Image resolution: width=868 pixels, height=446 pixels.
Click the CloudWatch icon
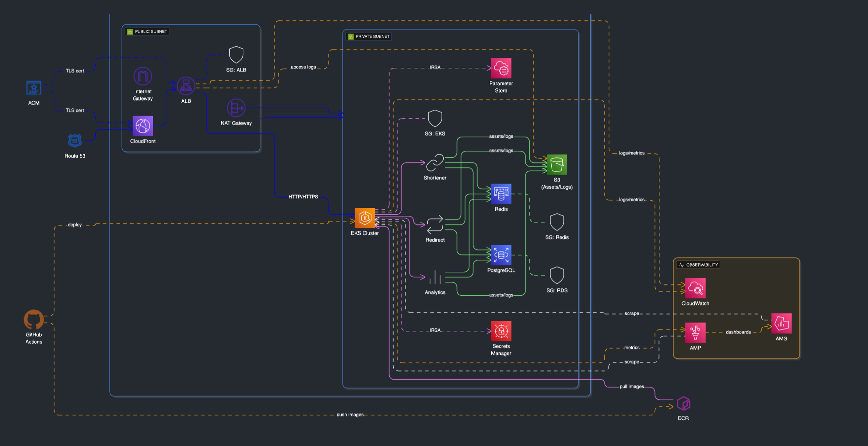[x=695, y=288]
